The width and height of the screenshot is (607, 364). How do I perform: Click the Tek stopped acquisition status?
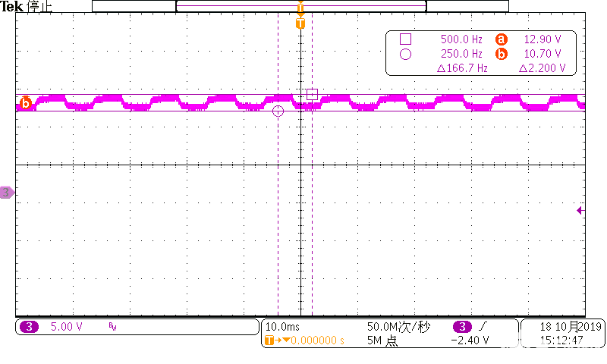click(x=26, y=6)
